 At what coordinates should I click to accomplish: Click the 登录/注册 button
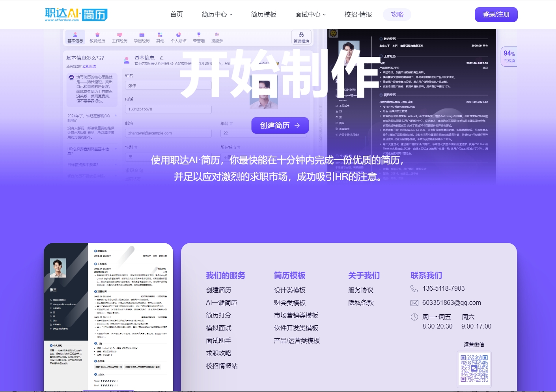click(496, 15)
